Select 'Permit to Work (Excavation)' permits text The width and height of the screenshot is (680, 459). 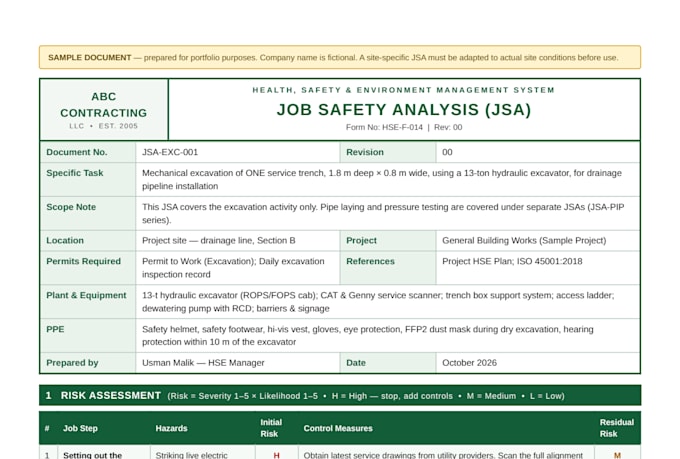[x=233, y=268]
